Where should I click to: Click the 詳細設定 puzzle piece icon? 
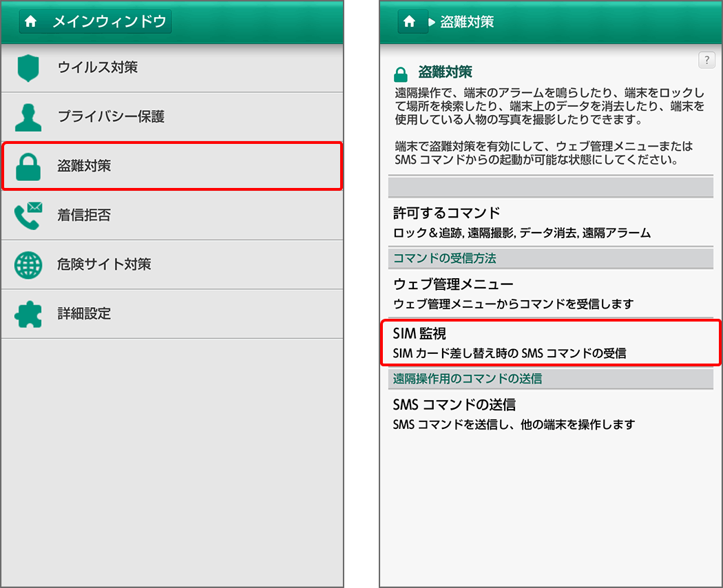click(x=28, y=313)
